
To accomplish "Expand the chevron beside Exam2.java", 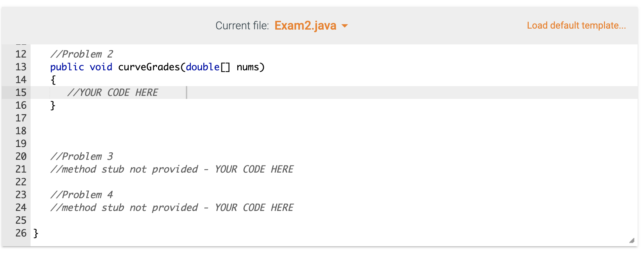I will [x=346, y=26].
